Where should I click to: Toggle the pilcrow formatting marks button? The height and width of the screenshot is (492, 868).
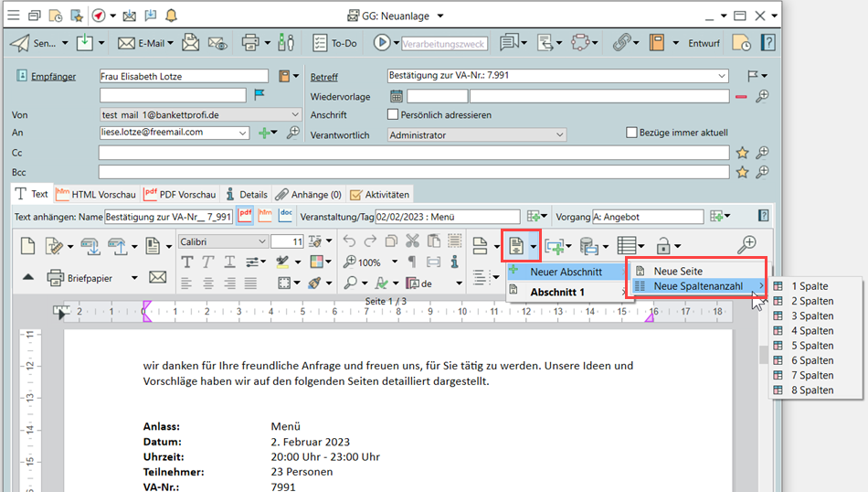click(x=412, y=262)
